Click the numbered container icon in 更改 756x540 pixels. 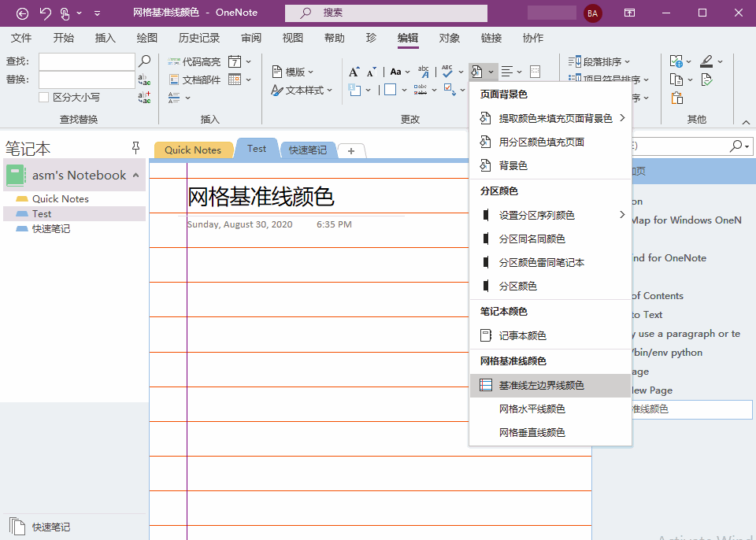354,90
